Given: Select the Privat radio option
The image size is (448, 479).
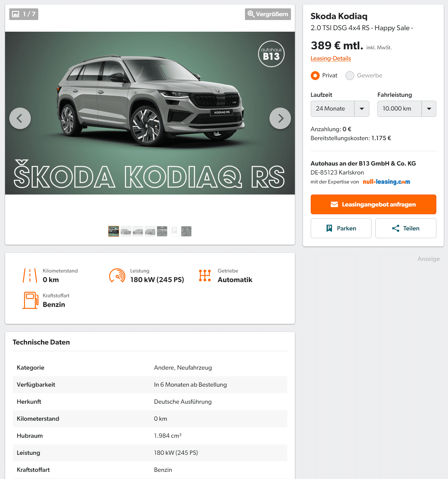Looking at the screenshot, I should click(x=315, y=76).
